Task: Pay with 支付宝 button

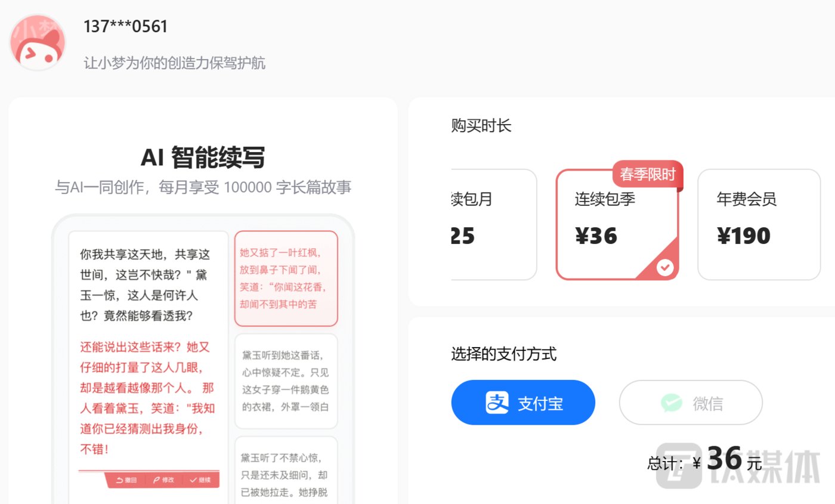Action: tap(523, 403)
